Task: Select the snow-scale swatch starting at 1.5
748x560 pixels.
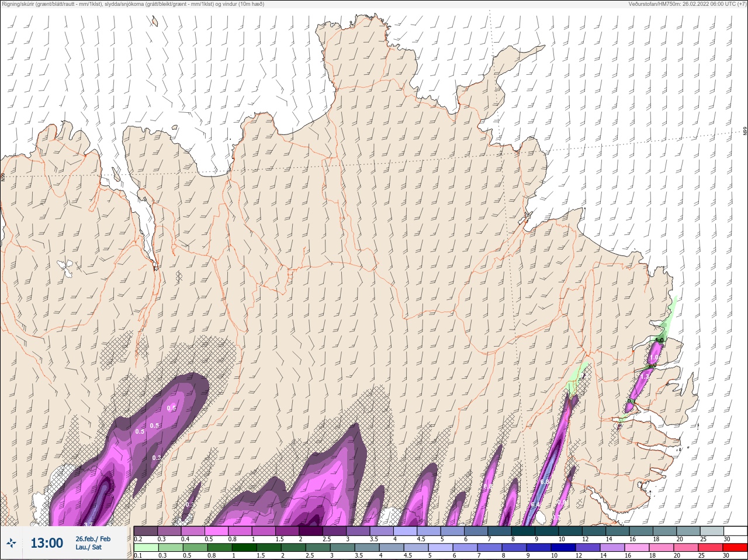Action: (288, 531)
